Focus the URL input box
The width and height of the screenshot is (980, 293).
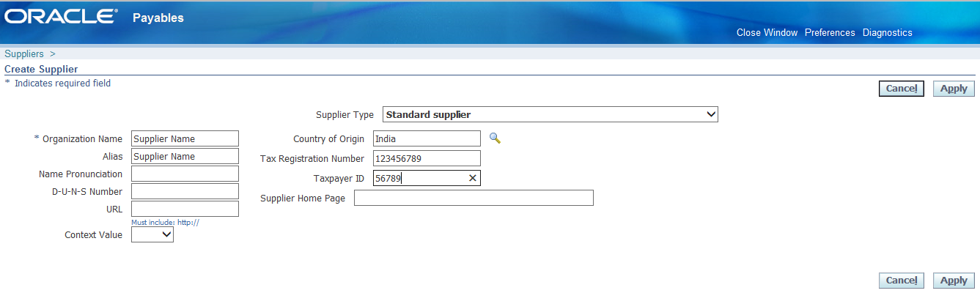185,209
